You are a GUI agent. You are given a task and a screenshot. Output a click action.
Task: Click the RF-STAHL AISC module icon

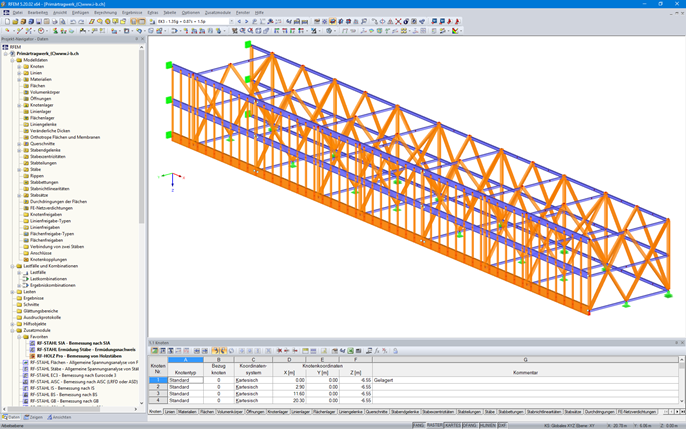point(26,382)
